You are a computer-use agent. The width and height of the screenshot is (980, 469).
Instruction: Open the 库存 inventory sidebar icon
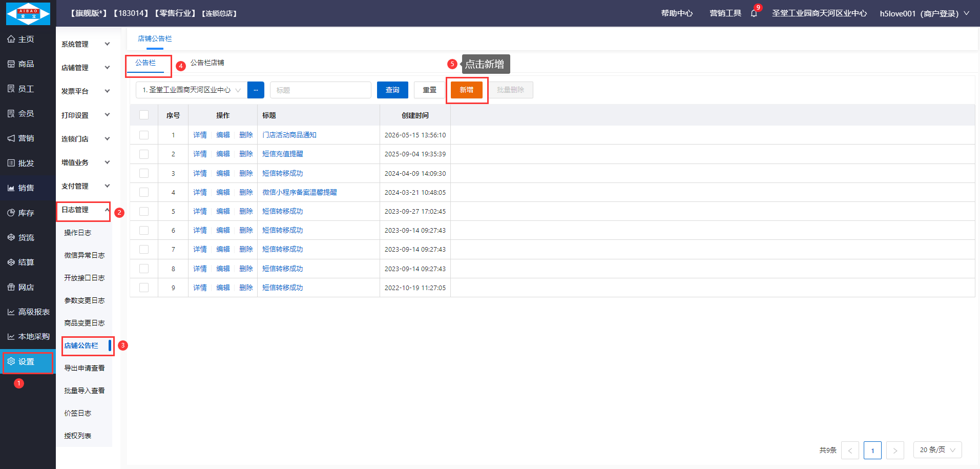coord(11,213)
